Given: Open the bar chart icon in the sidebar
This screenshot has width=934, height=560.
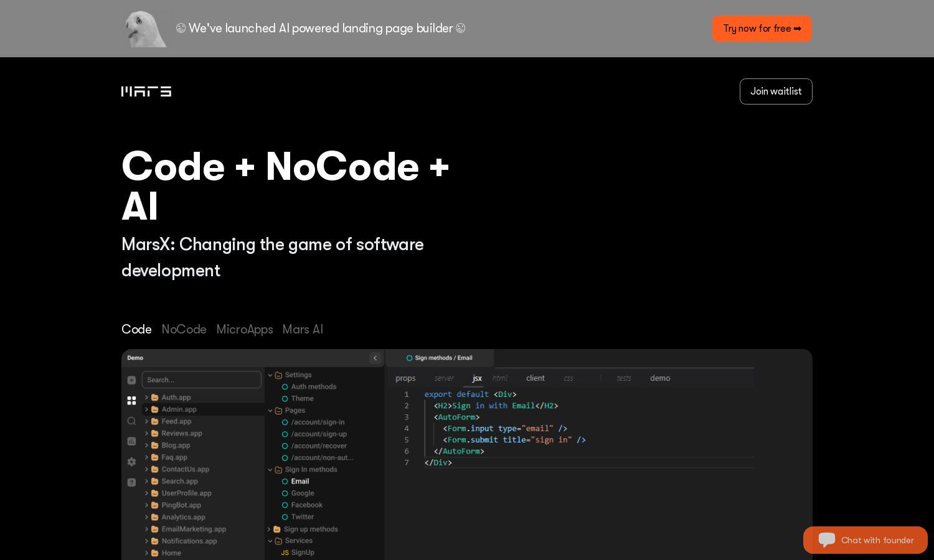Looking at the screenshot, I should click(131, 441).
